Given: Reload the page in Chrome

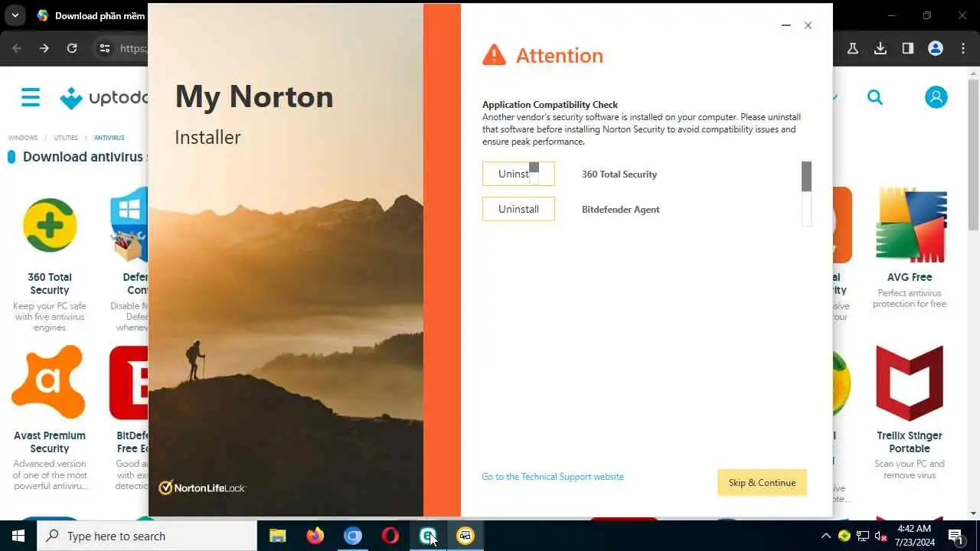Looking at the screenshot, I should tap(72, 48).
